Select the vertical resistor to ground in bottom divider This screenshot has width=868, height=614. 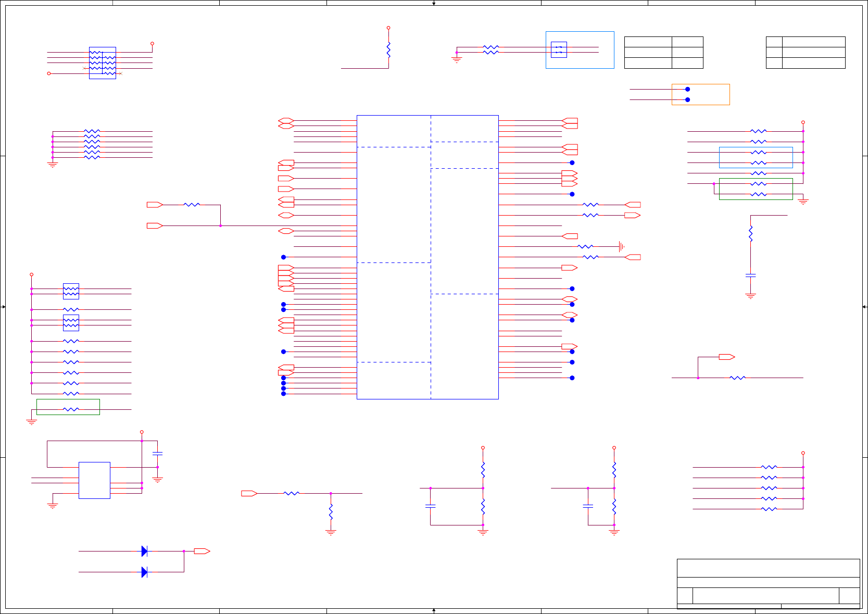tap(331, 511)
